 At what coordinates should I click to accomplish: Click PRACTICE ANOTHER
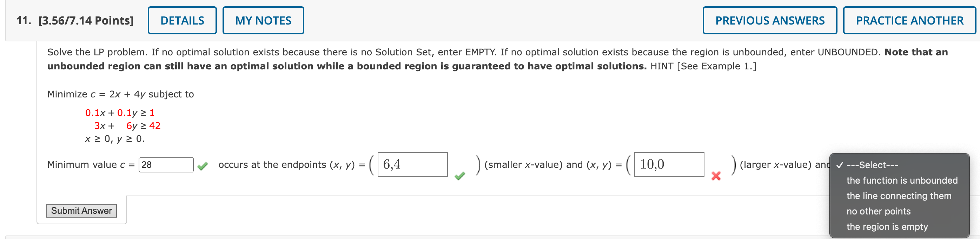pyautogui.click(x=909, y=20)
